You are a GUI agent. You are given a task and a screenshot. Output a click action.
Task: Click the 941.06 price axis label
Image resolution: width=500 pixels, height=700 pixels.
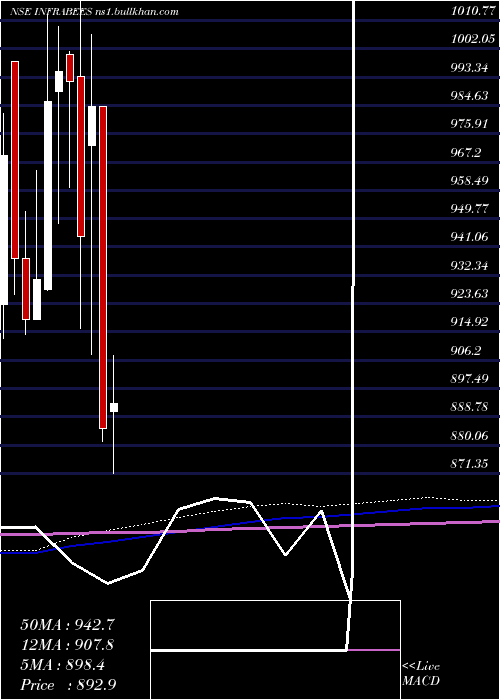(x=469, y=238)
